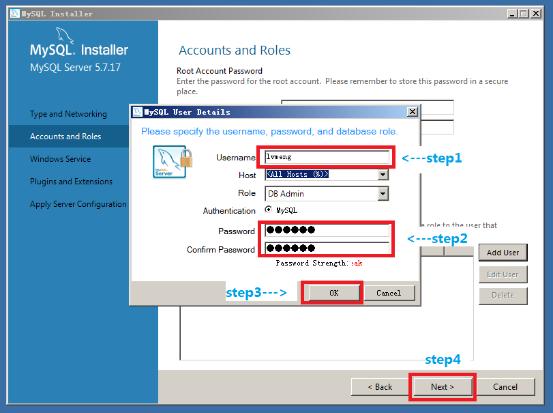
Task: Open the Role dropdown arrow
Action: tap(383, 193)
